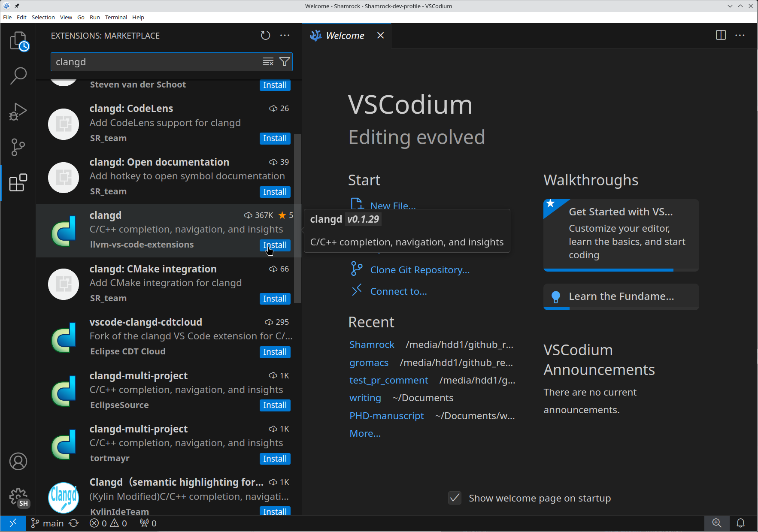Open recent folder gromacs
Image resolution: width=758 pixels, height=532 pixels.
tap(369, 363)
